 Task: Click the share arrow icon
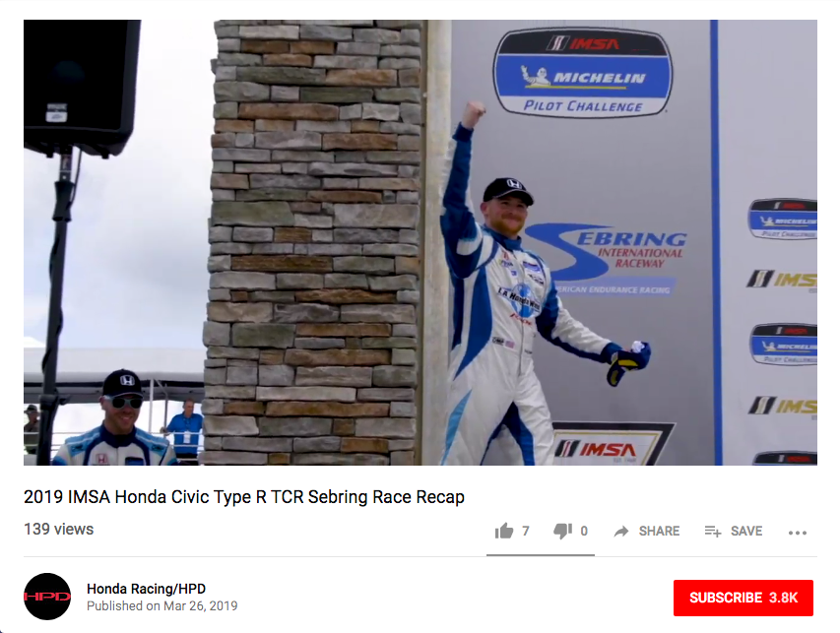[x=621, y=532]
